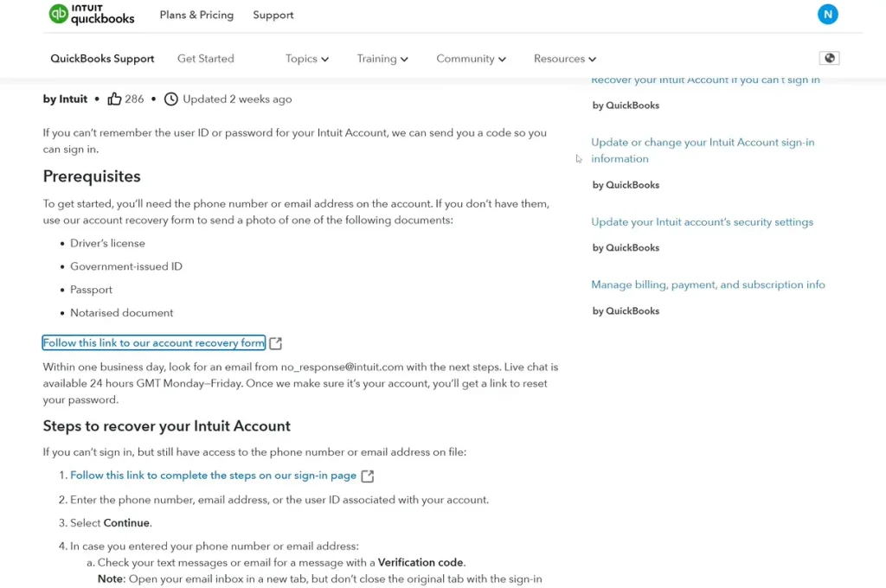
Task: Click the Prerequisites heading
Action: pyautogui.click(x=92, y=176)
